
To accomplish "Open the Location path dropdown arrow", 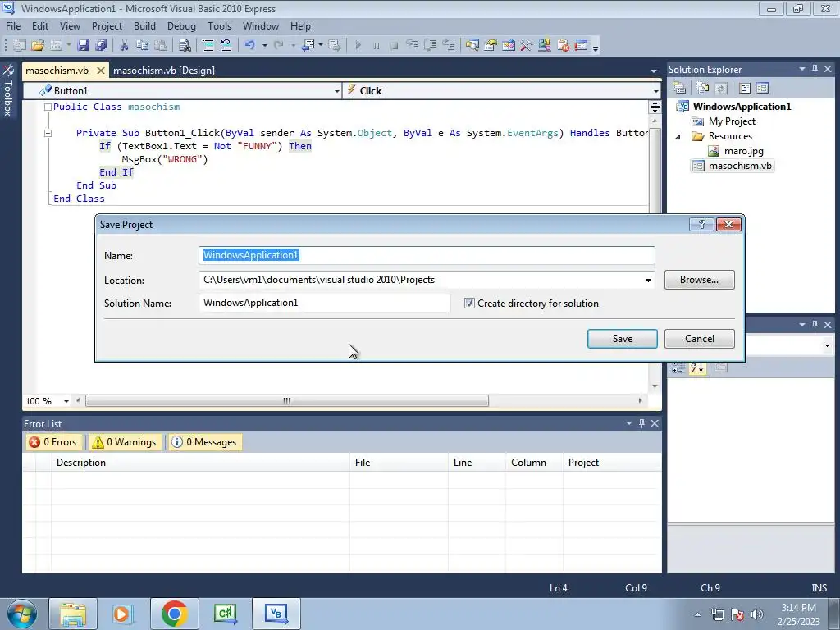I will [648, 281].
